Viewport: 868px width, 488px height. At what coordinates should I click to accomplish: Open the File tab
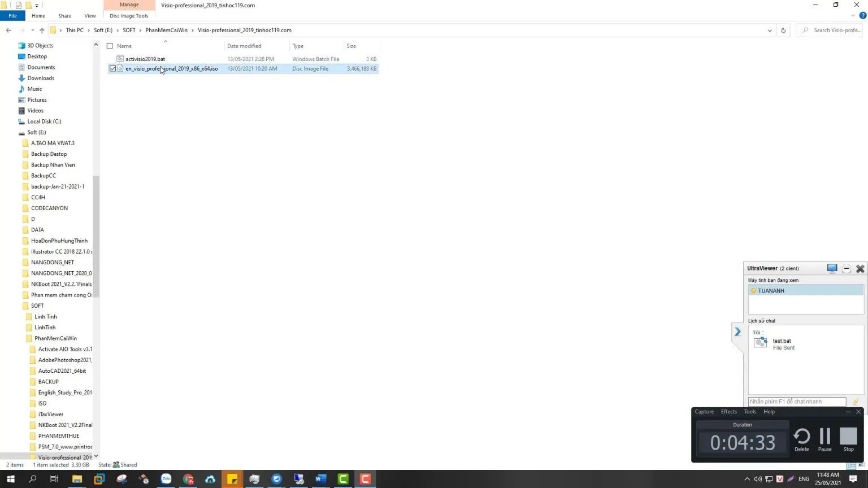[12, 16]
